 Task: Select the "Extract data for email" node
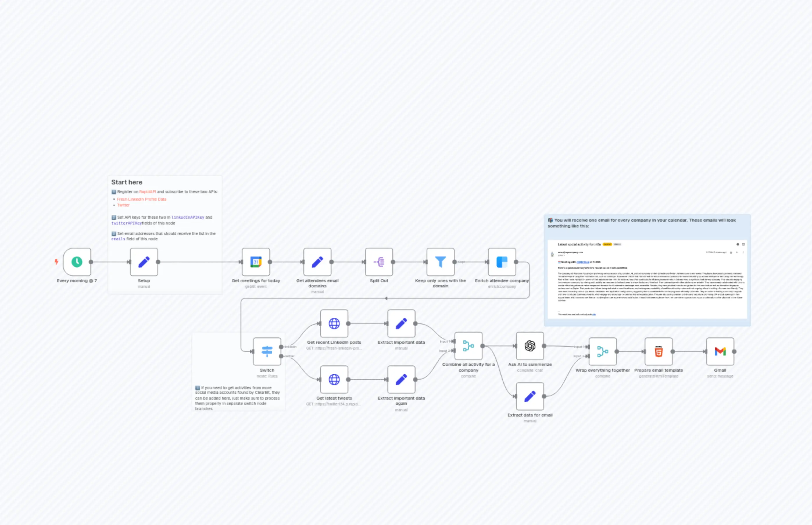click(x=530, y=396)
